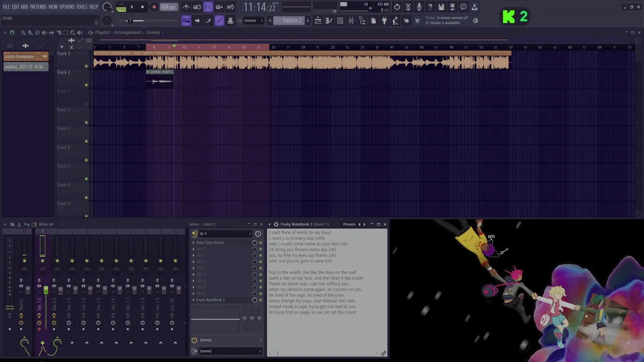
Task: Click the undo history icon
Action: coord(397,7)
